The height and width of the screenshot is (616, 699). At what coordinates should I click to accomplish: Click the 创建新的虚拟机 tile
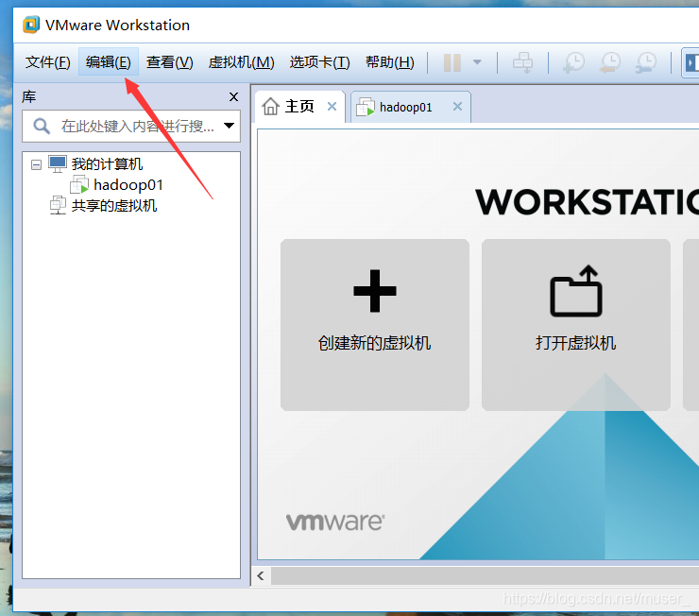[374, 325]
